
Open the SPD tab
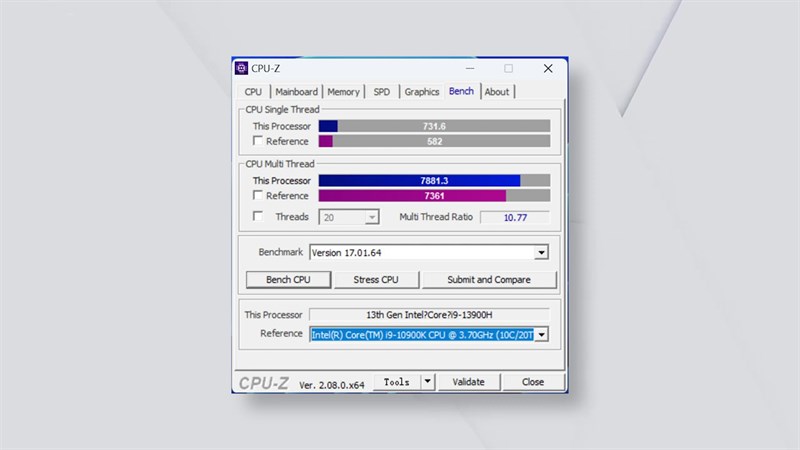point(382,92)
